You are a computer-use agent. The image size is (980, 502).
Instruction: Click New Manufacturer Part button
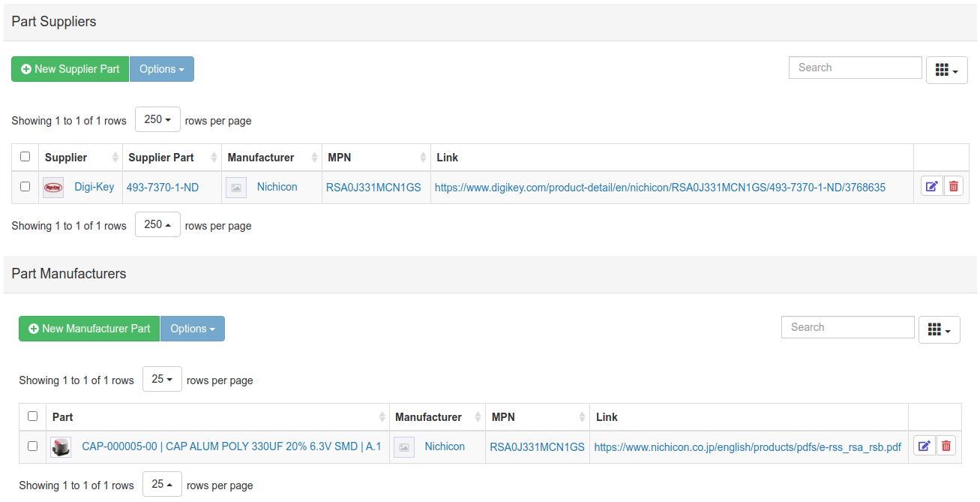(89, 329)
